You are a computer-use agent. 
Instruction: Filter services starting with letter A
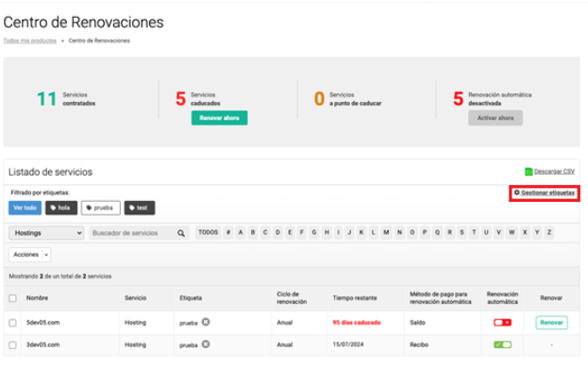pyautogui.click(x=241, y=232)
